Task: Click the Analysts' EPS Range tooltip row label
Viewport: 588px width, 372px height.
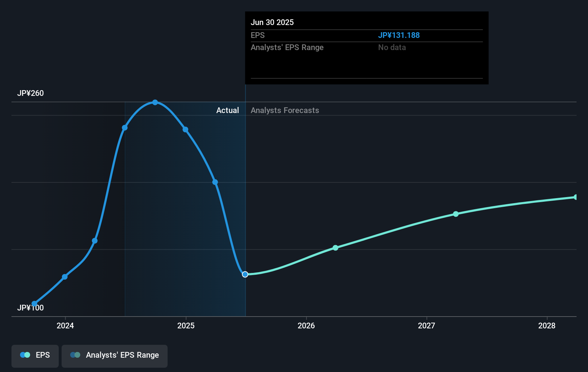Action: tap(287, 47)
